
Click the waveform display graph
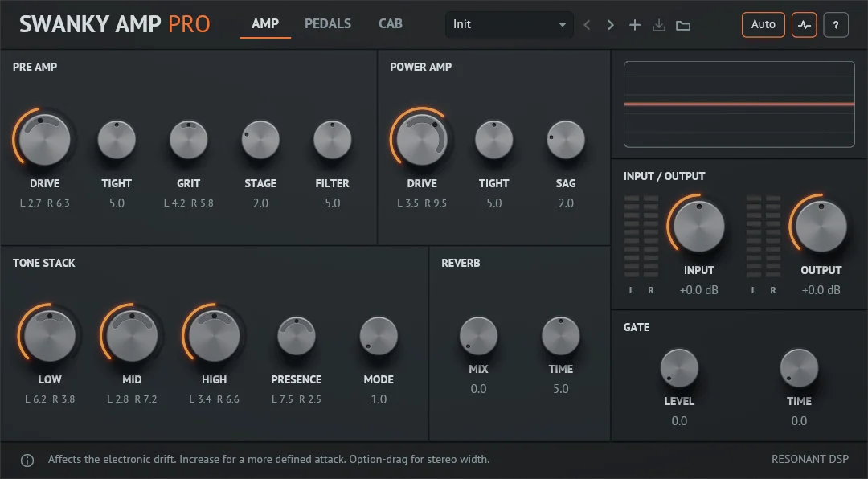point(739,104)
